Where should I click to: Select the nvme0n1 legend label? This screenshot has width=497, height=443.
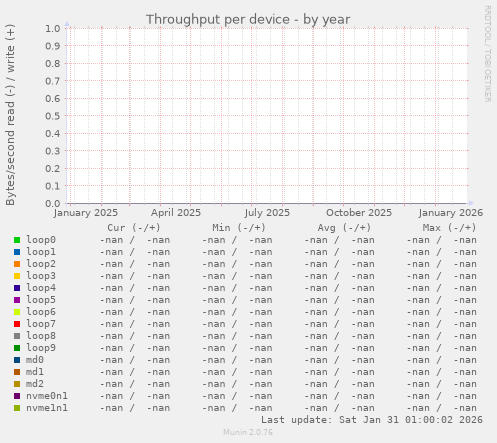47,396
